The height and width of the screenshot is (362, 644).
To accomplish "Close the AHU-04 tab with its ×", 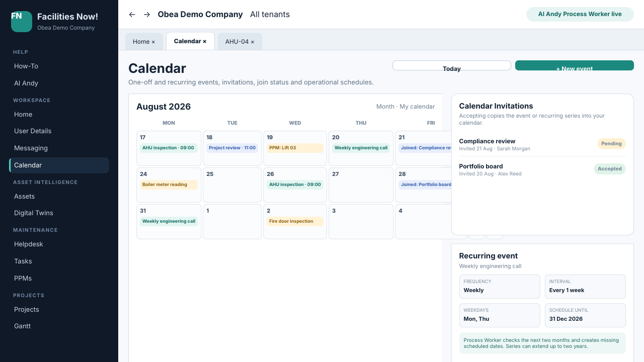I will coord(253,42).
